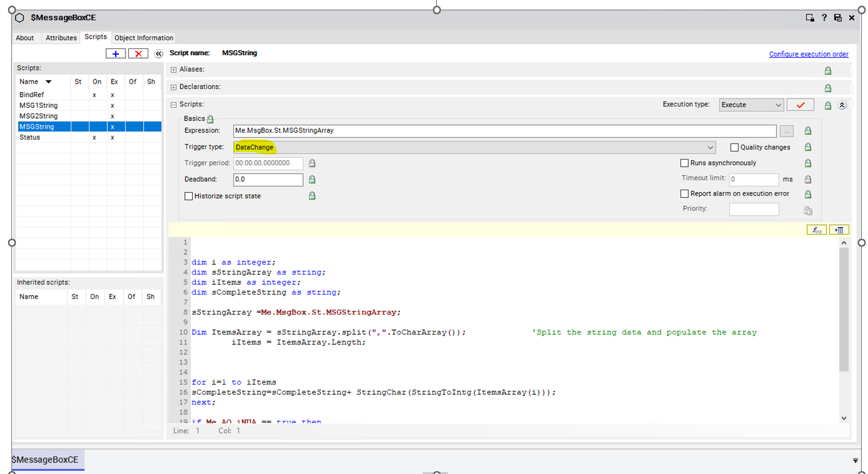Switch to the About tab
Image resolution: width=868 pixels, height=474 pixels.
pyautogui.click(x=25, y=38)
